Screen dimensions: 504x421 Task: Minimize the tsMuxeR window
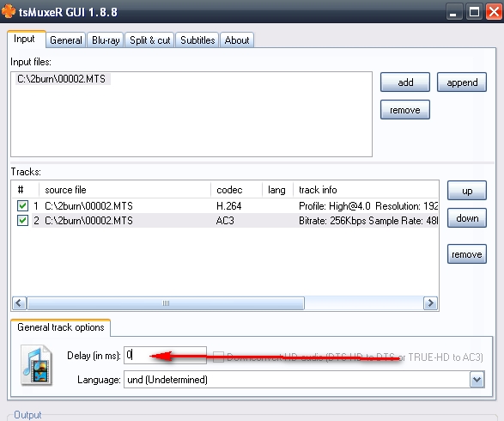click(x=453, y=12)
